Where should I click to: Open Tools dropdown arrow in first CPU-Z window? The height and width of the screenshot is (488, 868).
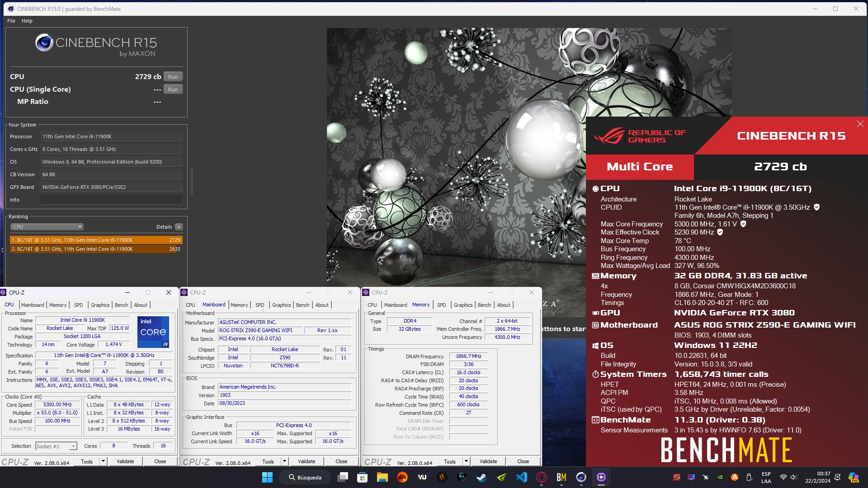click(x=103, y=461)
